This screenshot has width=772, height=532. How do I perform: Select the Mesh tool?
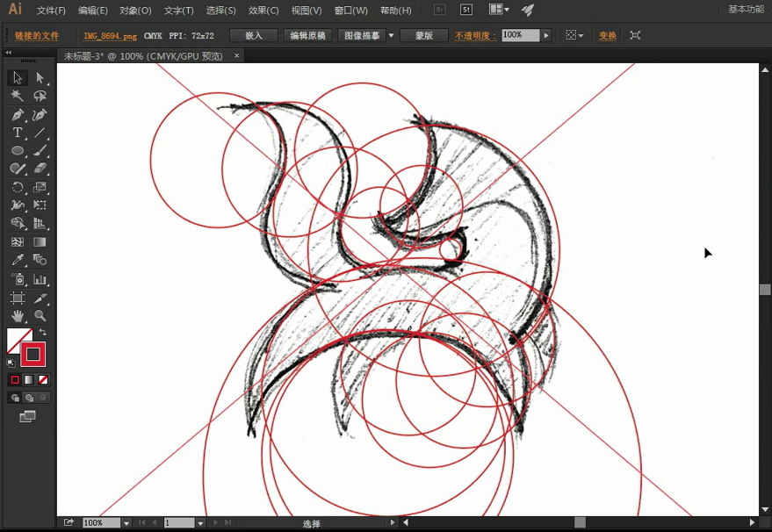pos(18,241)
